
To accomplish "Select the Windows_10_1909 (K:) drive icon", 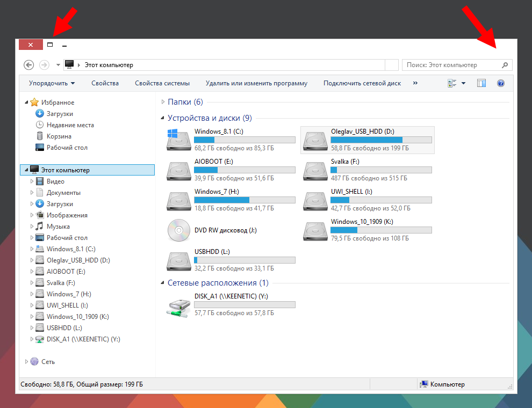I will tap(315, 231).
